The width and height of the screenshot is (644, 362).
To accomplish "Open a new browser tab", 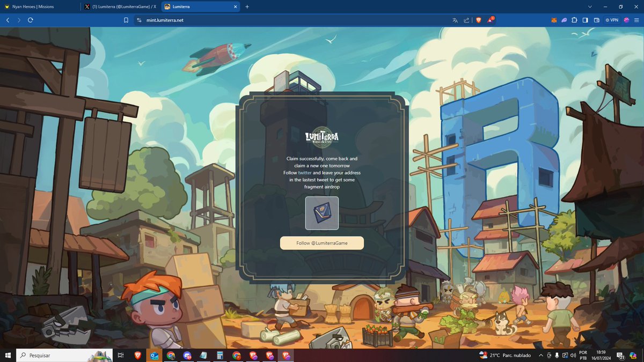I will [x=247, y=6].
